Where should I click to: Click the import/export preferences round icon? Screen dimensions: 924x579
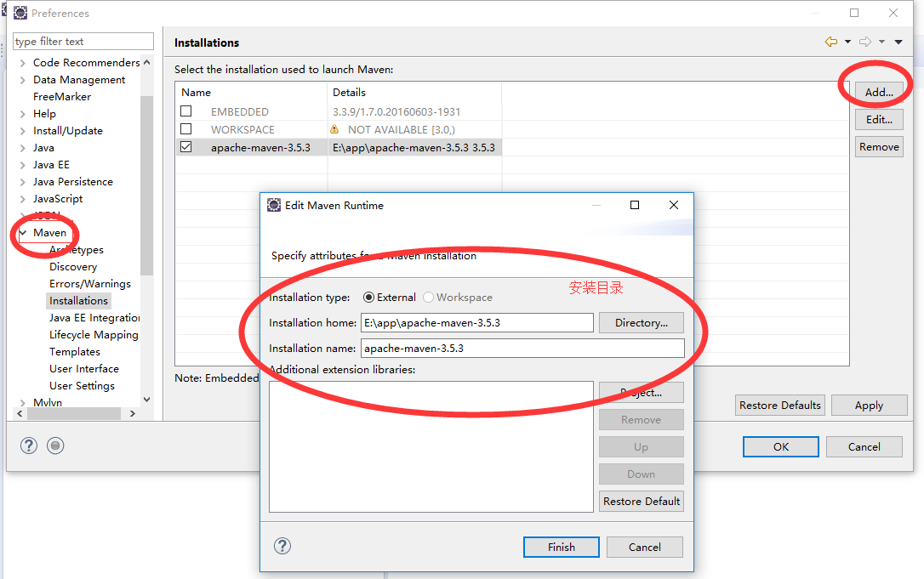(55, 446)
